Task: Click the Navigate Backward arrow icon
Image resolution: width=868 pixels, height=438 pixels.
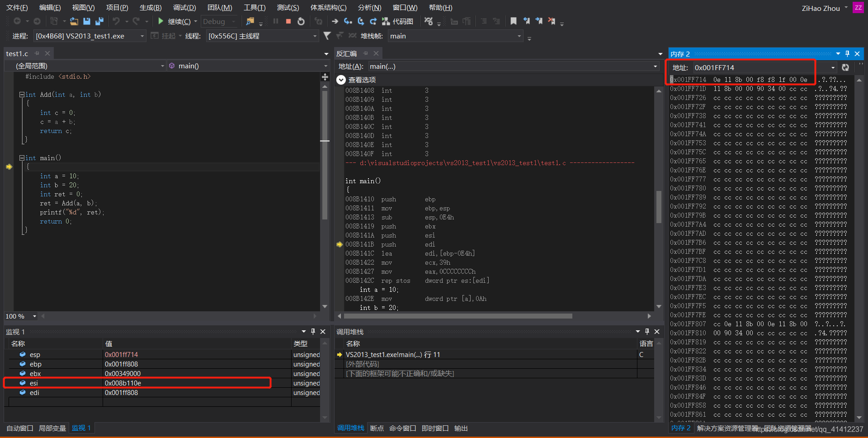Action: click(17, 21)
